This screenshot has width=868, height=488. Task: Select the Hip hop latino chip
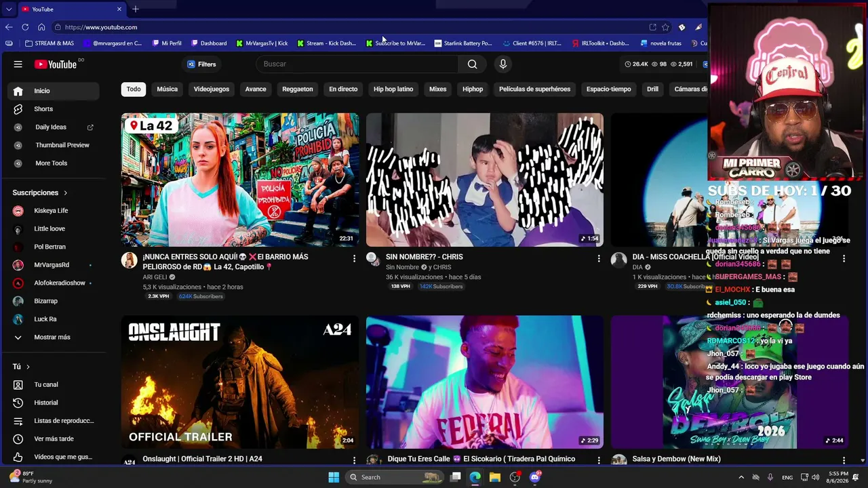393,89
